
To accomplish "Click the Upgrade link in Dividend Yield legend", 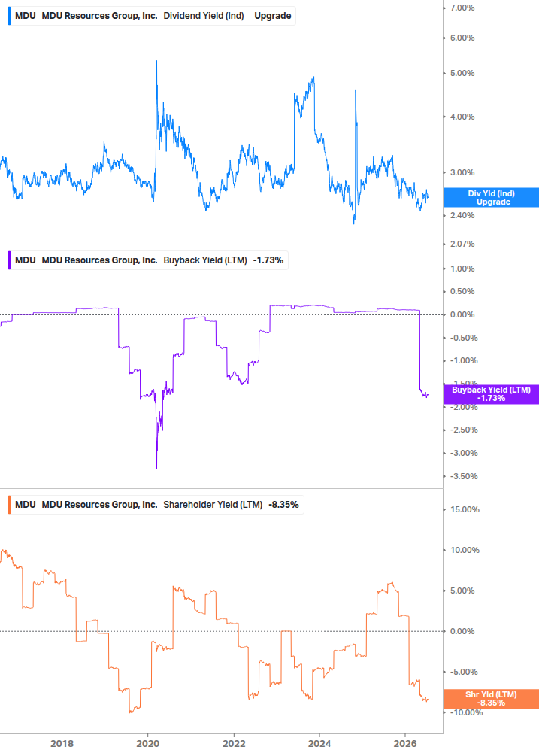I will click(x=273, y=16).
